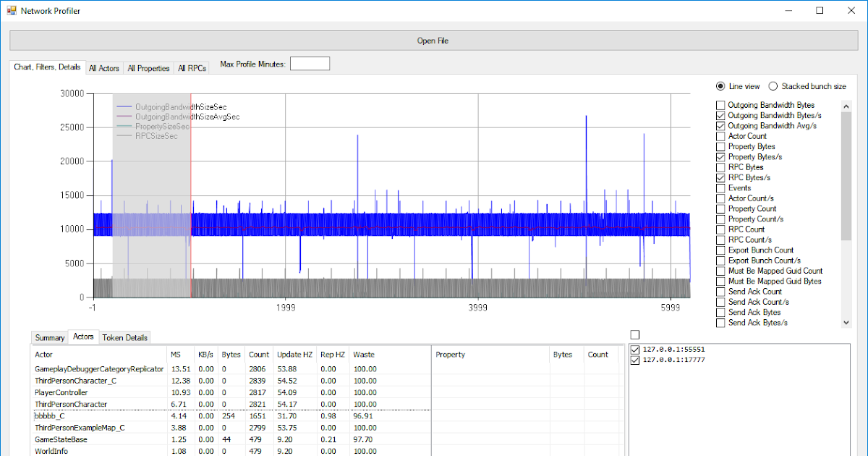Screen dimensions: 868x456
Task: Uncheck connection 127.0.0.1:55551
Action: (636, 350)
